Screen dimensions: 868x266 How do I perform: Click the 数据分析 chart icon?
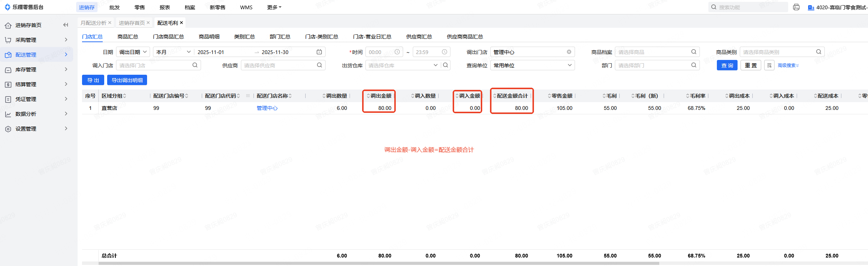[8, 114]
